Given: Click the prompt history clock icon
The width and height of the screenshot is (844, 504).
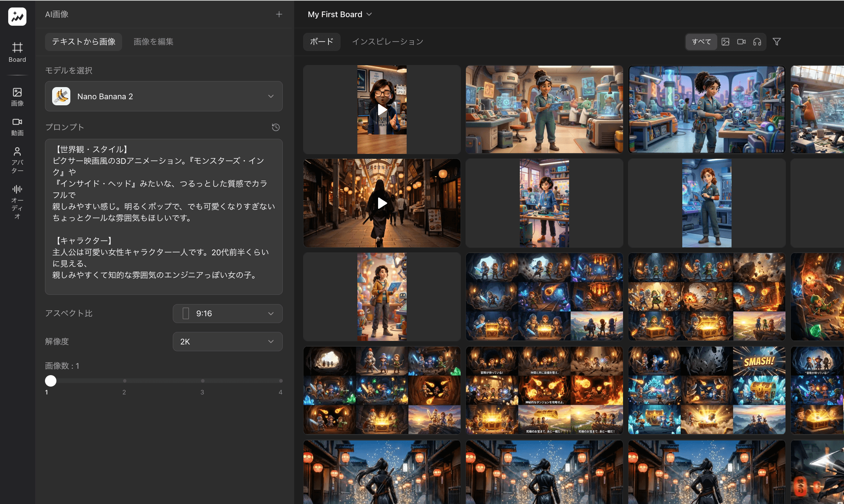Looking at the screenshot, I should (276, 127).
